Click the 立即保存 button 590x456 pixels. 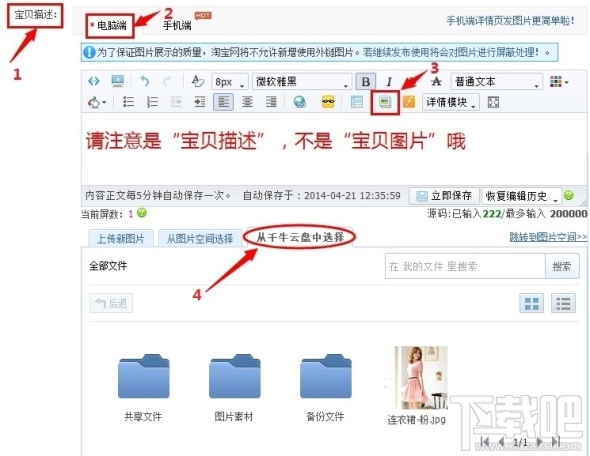click(444, 196)
